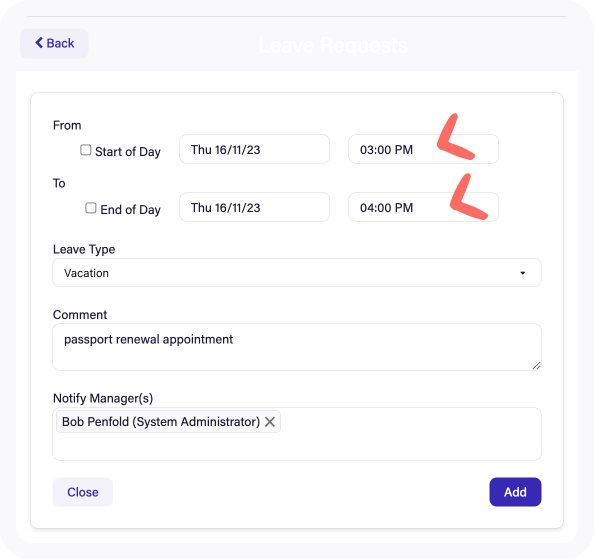Image resolution: width=594 pixels, height=559 pixels.
Task: Go back using the Back button
Action: 54,43
